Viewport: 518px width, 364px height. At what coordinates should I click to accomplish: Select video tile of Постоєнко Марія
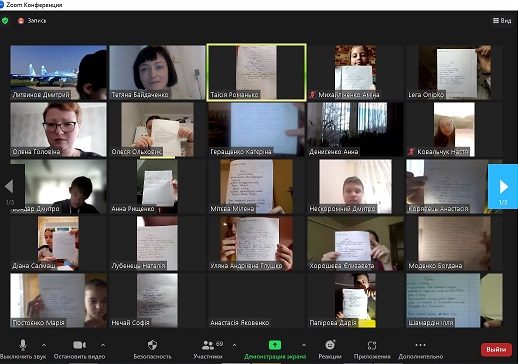58,300
